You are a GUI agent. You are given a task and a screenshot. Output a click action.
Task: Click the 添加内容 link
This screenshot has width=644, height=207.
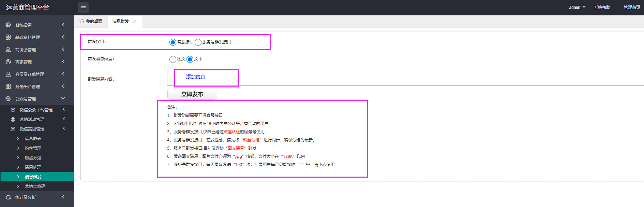[196, 77]
